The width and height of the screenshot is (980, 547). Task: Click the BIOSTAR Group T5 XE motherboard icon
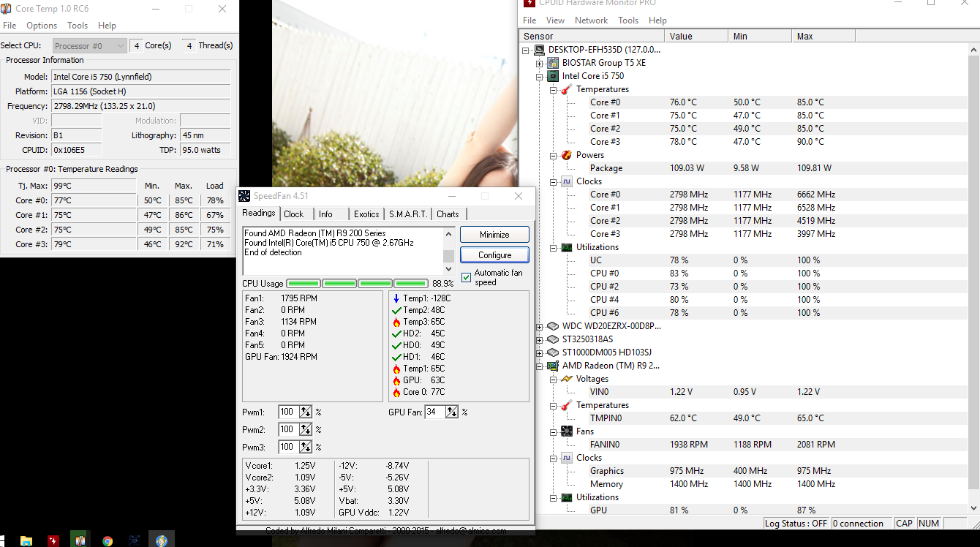click(x=554, y=63)
